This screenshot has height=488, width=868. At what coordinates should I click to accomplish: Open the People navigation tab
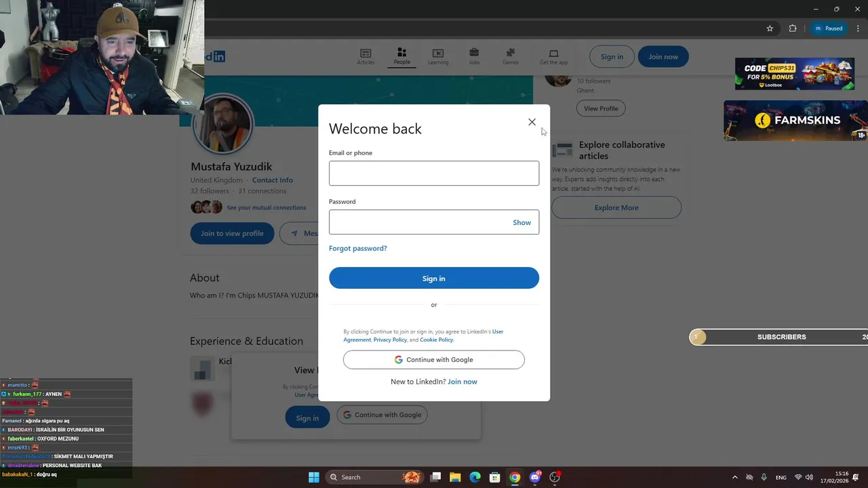pos(401,56)
